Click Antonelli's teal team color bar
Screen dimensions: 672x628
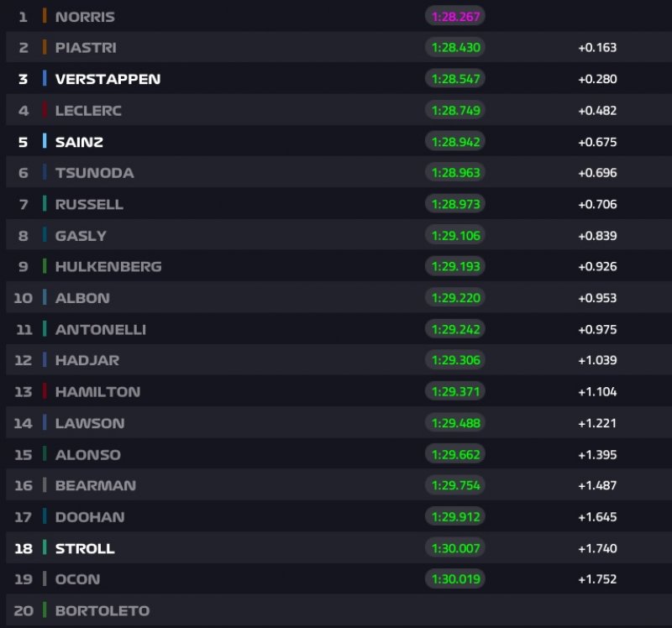[45, 329]
